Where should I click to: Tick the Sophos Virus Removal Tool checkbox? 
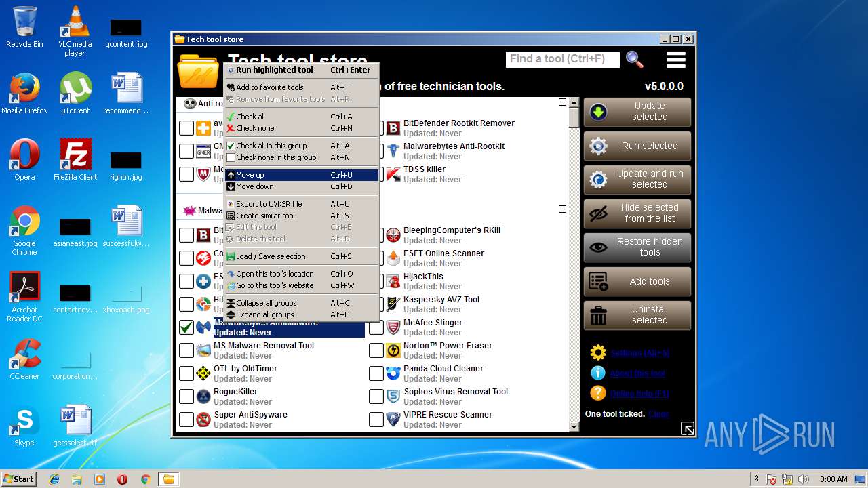376,396
